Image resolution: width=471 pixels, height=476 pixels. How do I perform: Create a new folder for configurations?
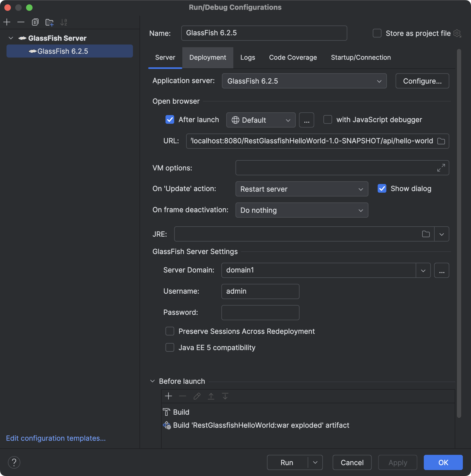point(49,22)
